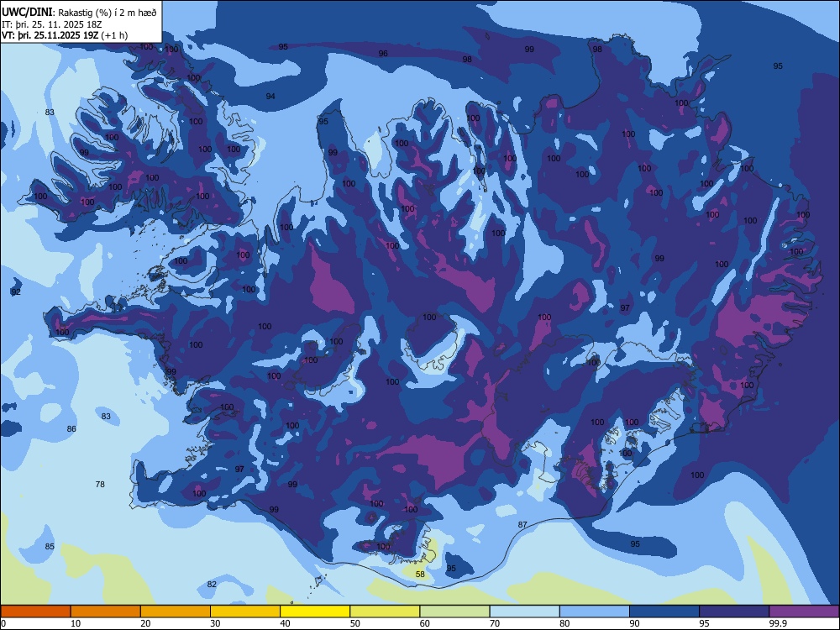The image size is (840, 630).
Task: Pick the light green 60–70 legend swatch
Action: pyautogui.click(x=454, y=612)
